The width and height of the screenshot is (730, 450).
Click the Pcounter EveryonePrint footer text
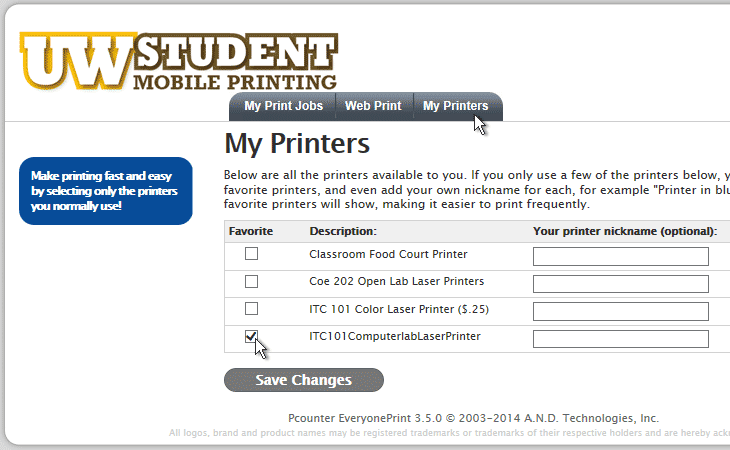[473, 418]
